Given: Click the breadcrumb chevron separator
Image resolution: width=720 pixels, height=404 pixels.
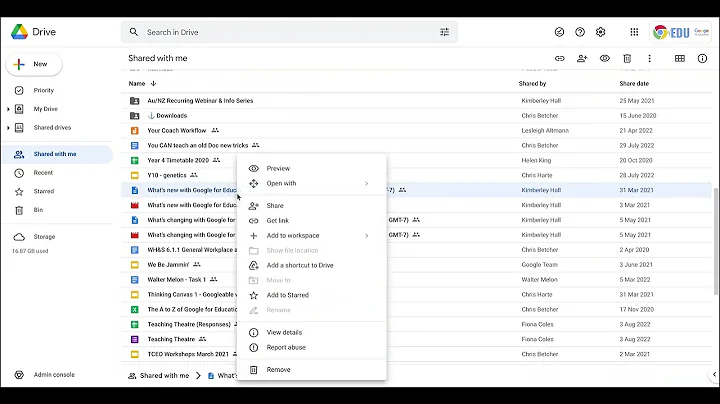Looking at the screenshot, I should coord(198,376).
